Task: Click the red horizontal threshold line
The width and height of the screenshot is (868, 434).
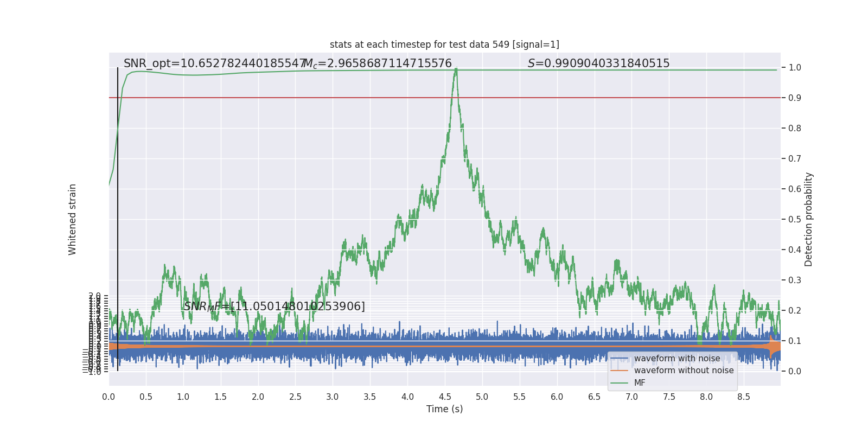Action: (x=445, y=98)
